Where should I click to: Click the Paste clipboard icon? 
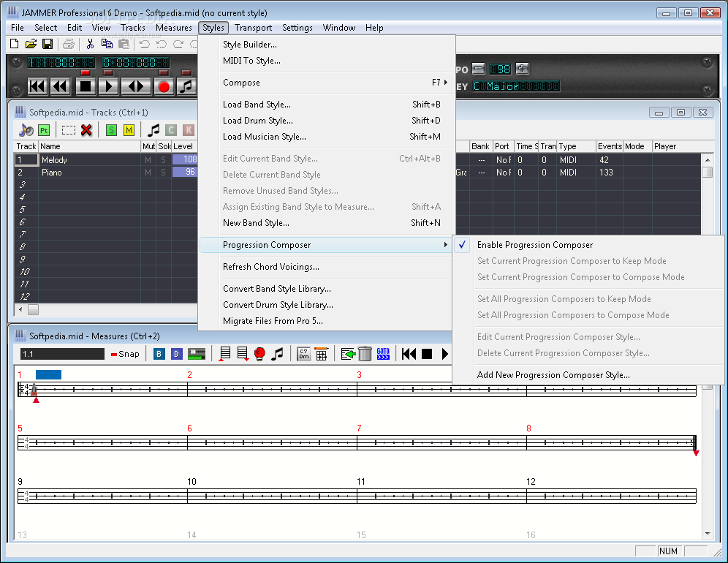pyautogui.click(x=124, y=44)
